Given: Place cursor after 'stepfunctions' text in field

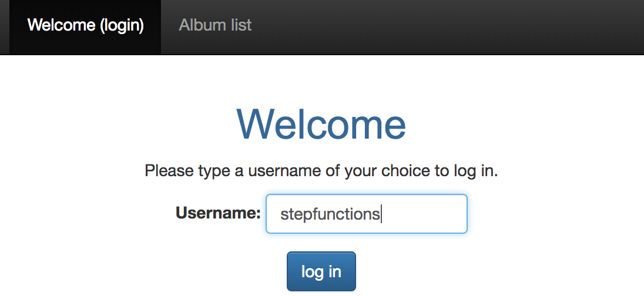Looking at the screenshot, I should tap(381, 214).
